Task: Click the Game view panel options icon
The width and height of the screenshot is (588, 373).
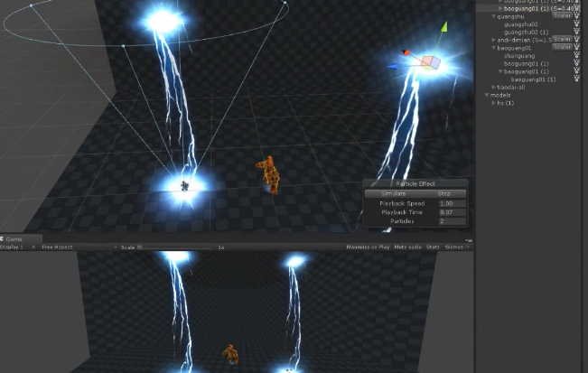Action: 469,240
